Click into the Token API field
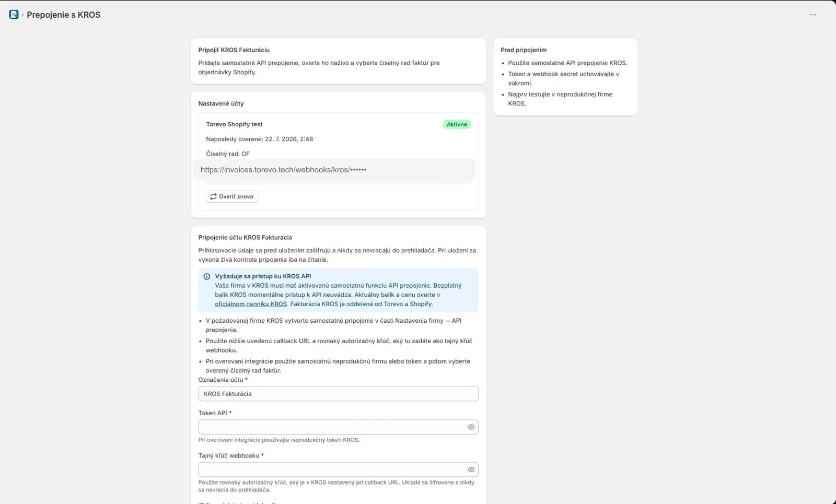Screen dimensions: 836x504 pos(332,427)
